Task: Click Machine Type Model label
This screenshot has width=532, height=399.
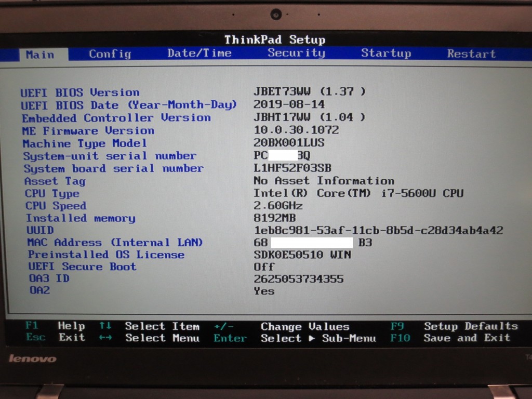Action: click(x=85, y=143)
